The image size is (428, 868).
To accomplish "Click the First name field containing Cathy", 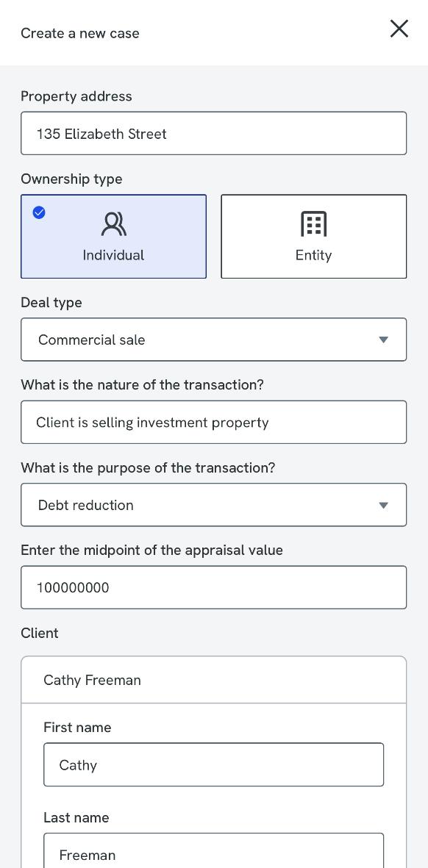I will point(214,764).
